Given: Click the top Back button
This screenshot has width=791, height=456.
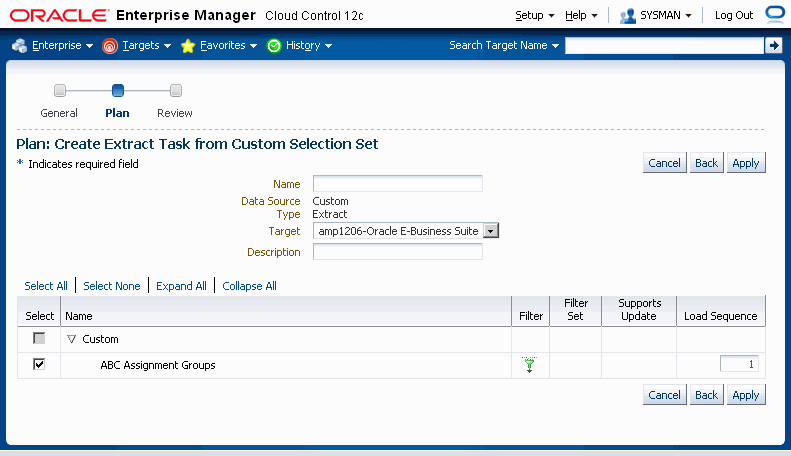Looking at the screenshot, I should 706,163.
